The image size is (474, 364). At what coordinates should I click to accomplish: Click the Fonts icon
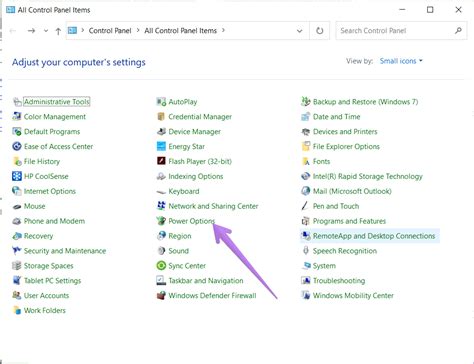306,161
